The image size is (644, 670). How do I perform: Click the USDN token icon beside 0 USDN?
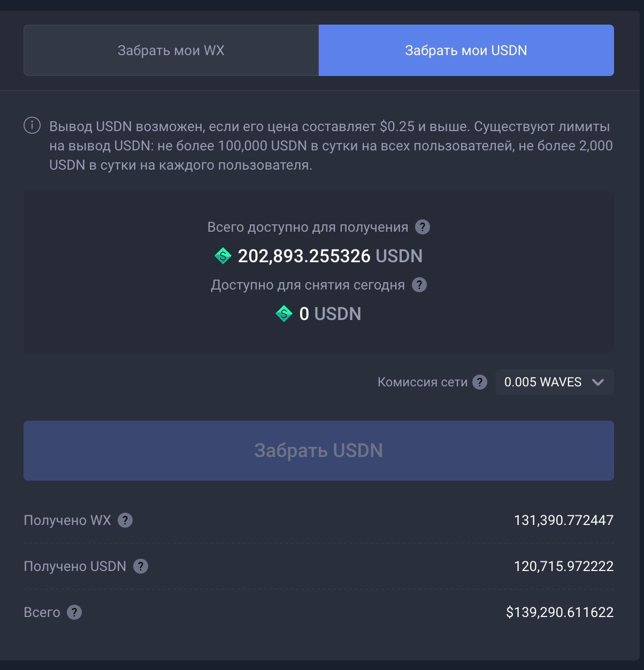(284, 314)
